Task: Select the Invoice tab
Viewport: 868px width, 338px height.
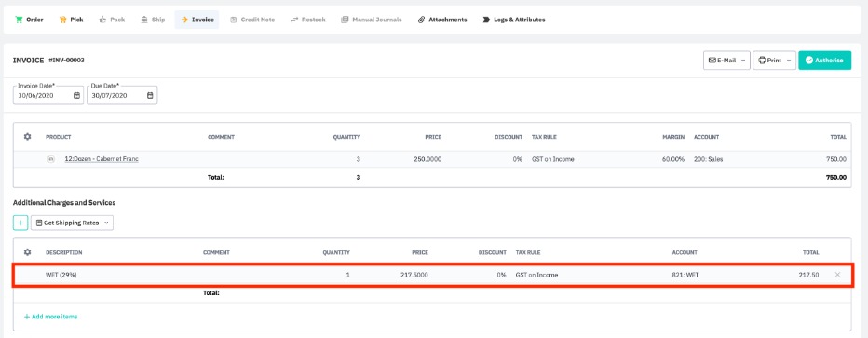Action: 197,20
